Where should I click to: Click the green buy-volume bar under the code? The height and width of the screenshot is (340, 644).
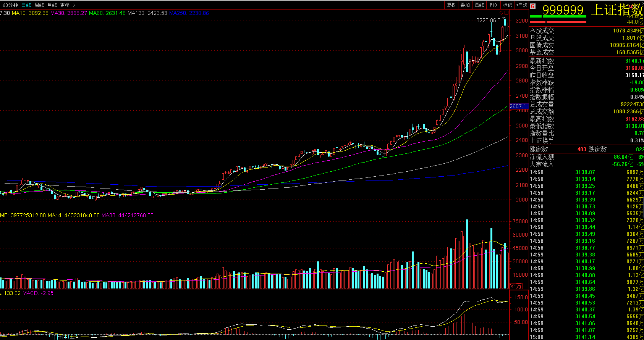pyautogui.click(x=558, y=16)
